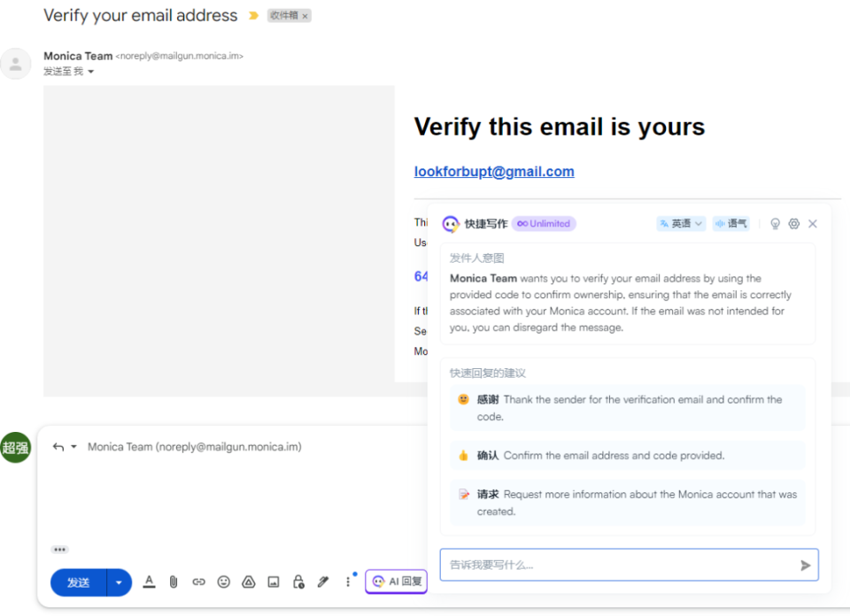Image resolution: width=850 pixels, height=616 pixels.
Task: Remove the 收件箱 label with its x
Action: (x=305, y=16)
